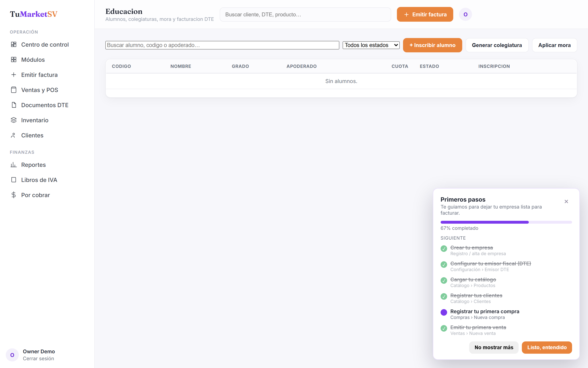Click the check icon for Registrar tus clientes

444,296
